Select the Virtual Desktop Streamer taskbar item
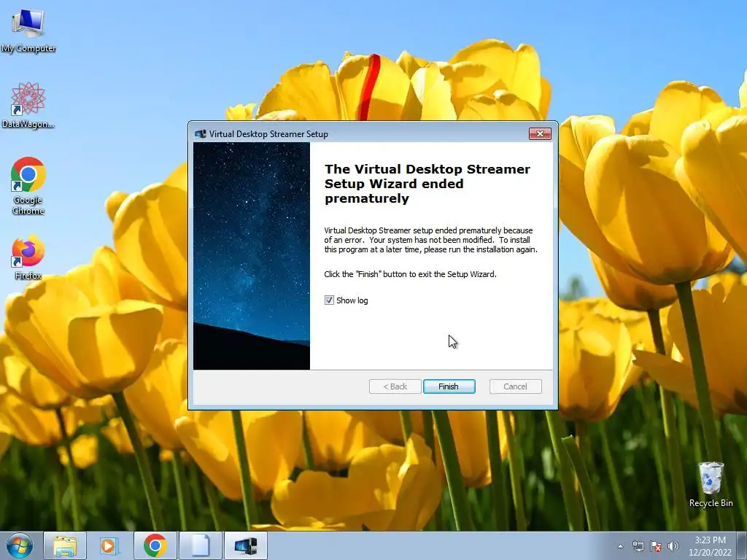The width and height of the screenshot is (747, 560). tap(245, 545)
